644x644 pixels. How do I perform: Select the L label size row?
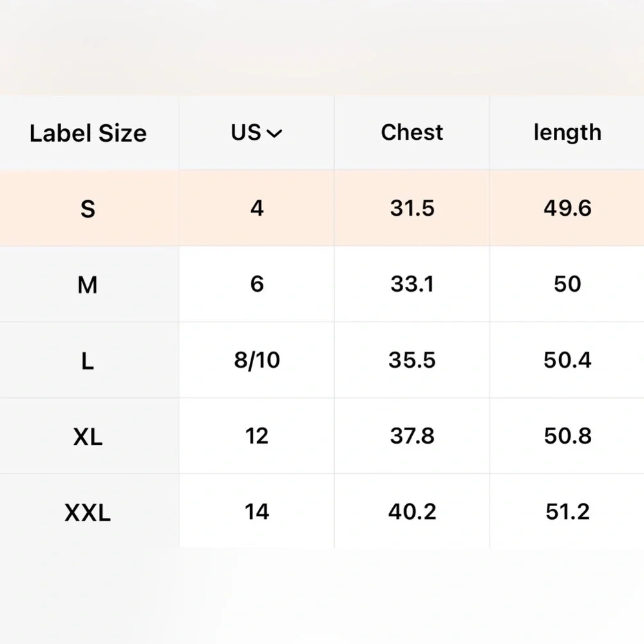point(88,361)
